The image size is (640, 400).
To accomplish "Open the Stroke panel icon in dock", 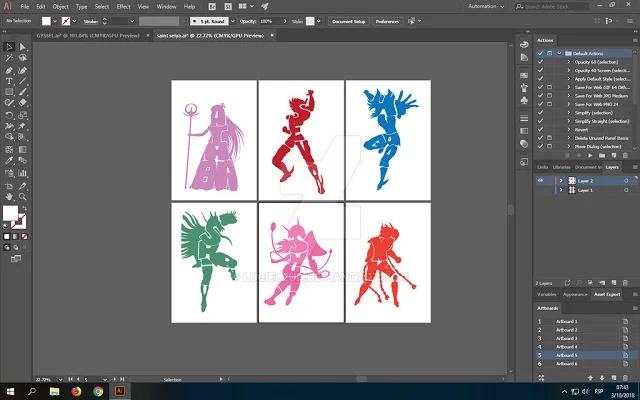I will click(x=524, y=118).
